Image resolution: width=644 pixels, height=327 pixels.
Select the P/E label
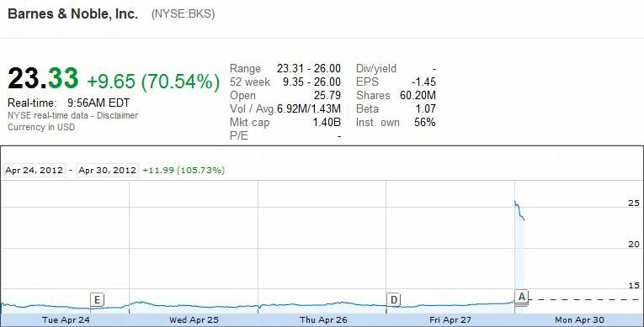239,136
